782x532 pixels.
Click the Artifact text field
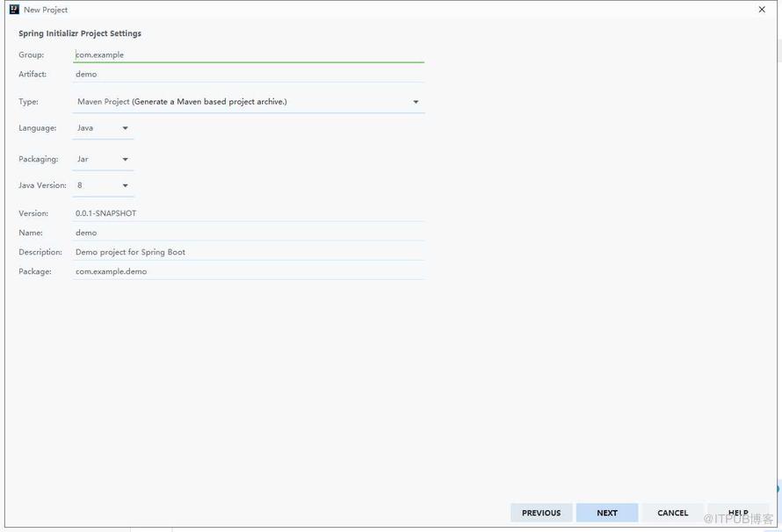(x=249, y=75)
